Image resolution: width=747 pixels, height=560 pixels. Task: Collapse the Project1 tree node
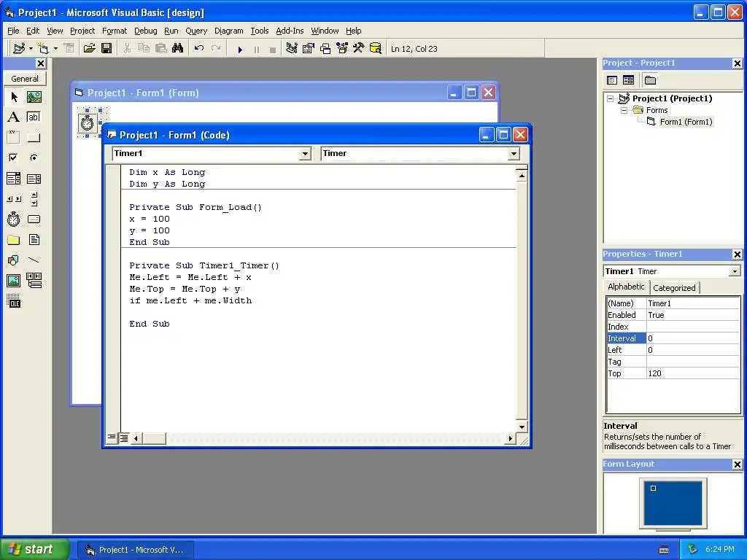tap(611, 99)
